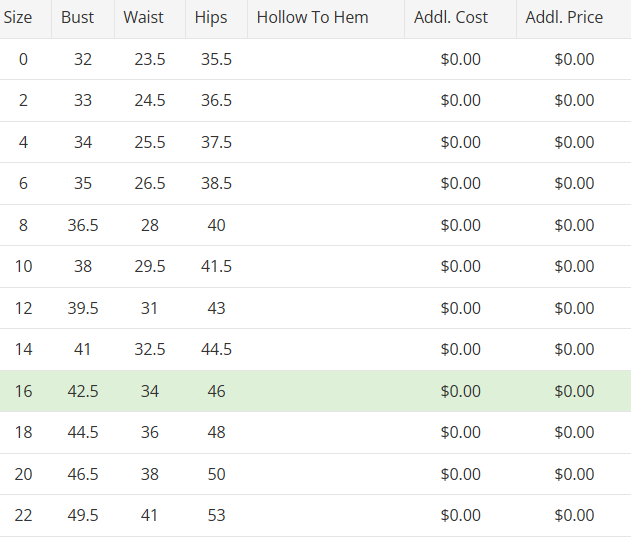Click Addl. Cost $0.00 for size 2
This screenshot has width=631, height=537.
pyautogui.click(x=460, y=100)
